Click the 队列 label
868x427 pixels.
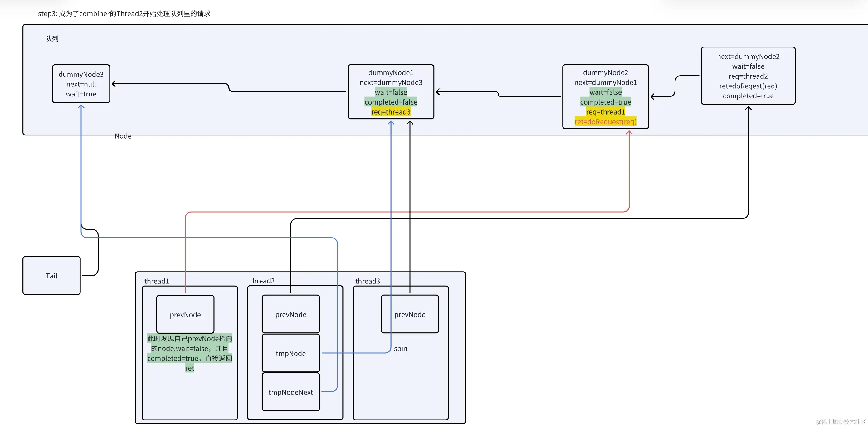(x=51, y=38)
